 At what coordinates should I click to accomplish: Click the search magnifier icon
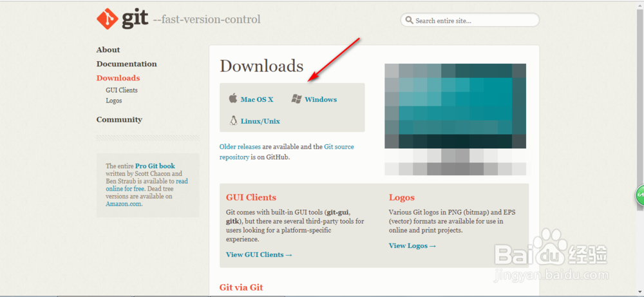pyautogui.click(x=409, y=20)
